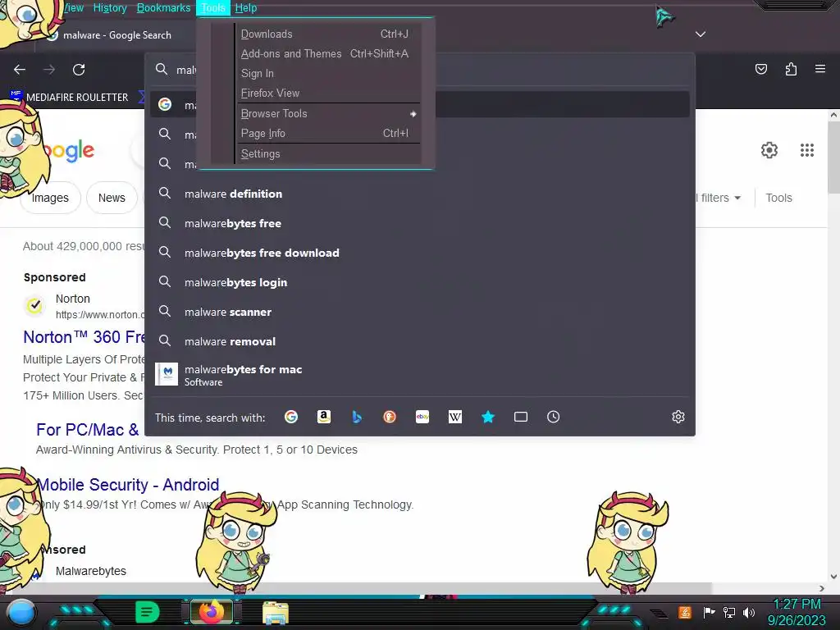Search bookmarks using the star icon
This screenshot has height=630, width=840.
point(488,417)
